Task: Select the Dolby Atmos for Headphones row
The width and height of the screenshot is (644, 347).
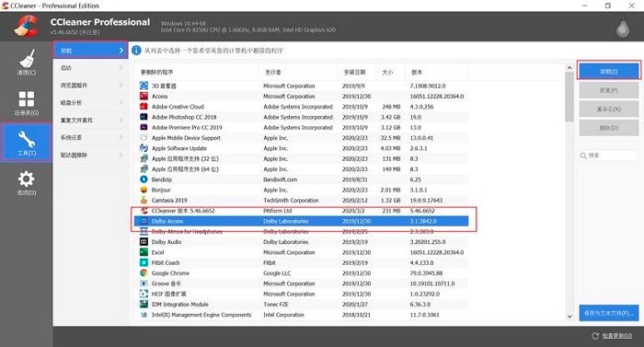Action: [x=302, y=231]
